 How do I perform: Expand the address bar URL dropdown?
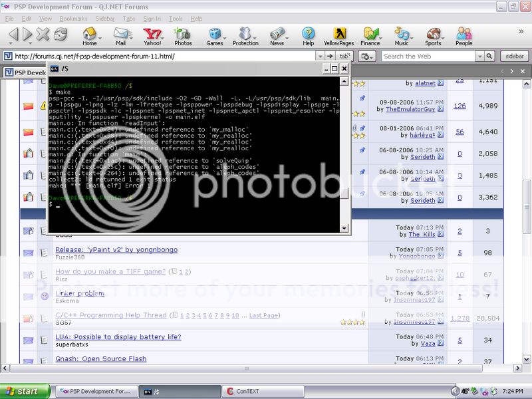pos(320,57)
